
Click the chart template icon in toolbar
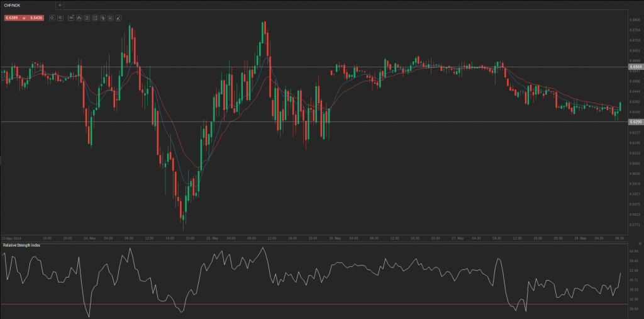(x=94, y=18)
